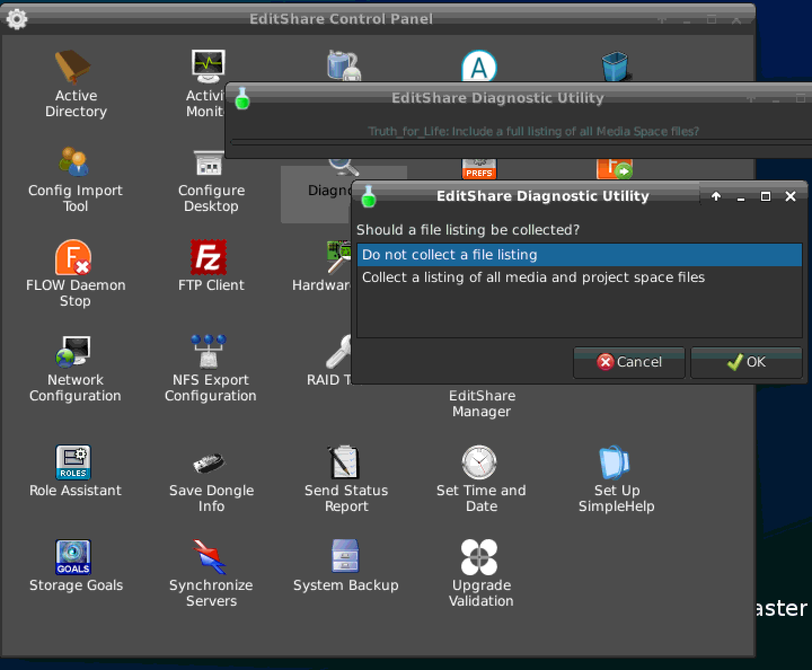812x670 pixels.
Task: Close the front Diagnostic Utility dialog
Action: [790, 196]
